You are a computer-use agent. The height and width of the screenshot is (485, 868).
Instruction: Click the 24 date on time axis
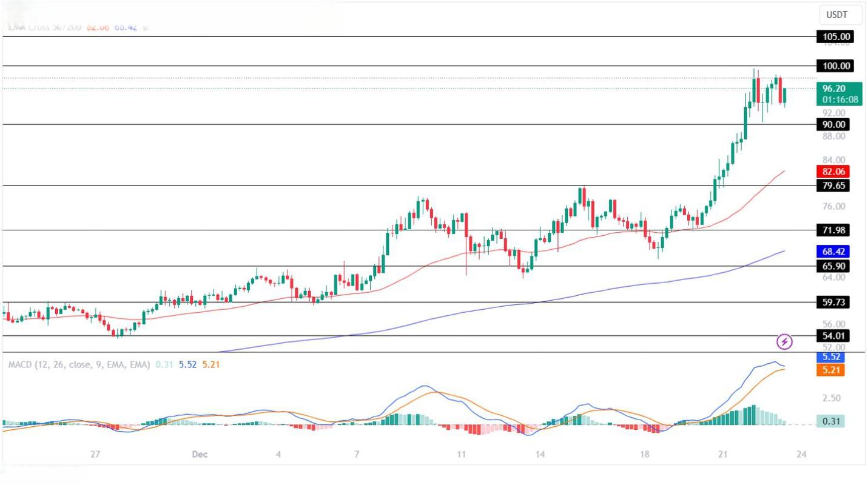801,454
